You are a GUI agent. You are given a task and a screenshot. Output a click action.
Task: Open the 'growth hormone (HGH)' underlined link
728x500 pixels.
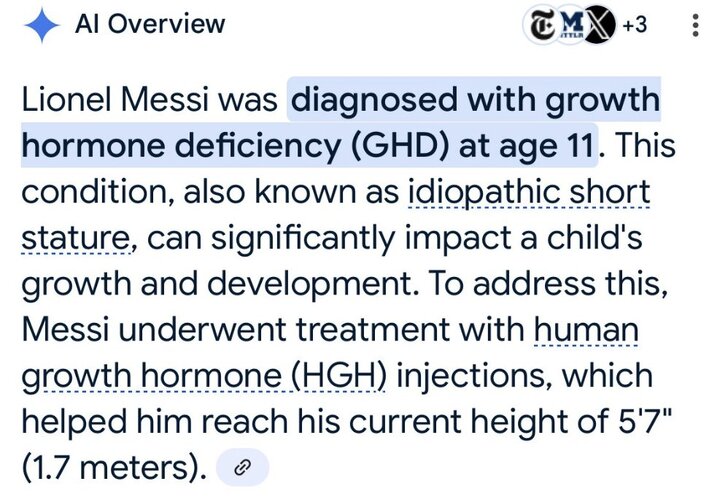click(x=204, y=377)
